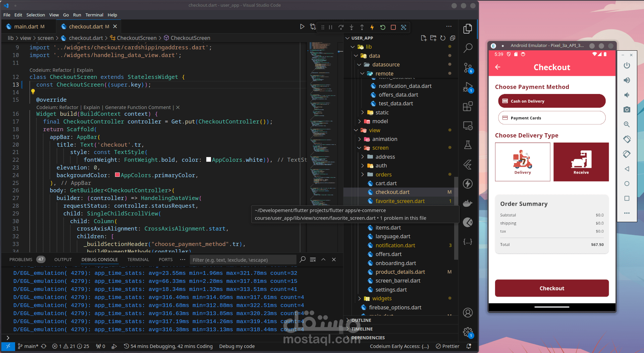644x353 pixels.
Task: Step into in debug toolbar
Action: point(352,27)
